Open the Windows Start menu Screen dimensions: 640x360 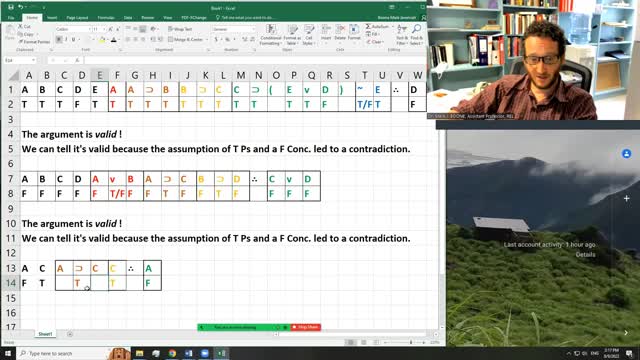[x=8, y=353]
